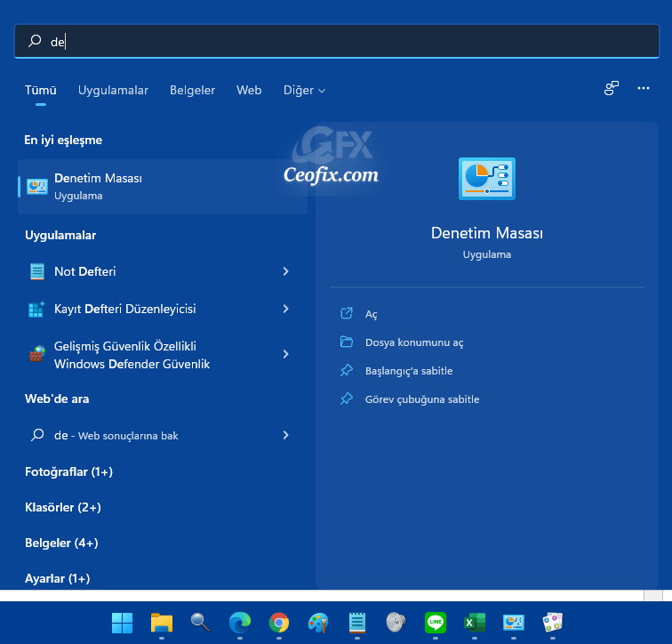Expand Kayıt Defteri Düzenleyicisi chevron arrow

point(286,309)
